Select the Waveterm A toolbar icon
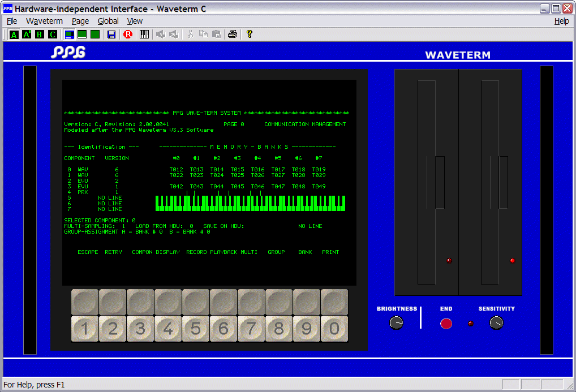576x392 pixels. (x=14, y=35)
